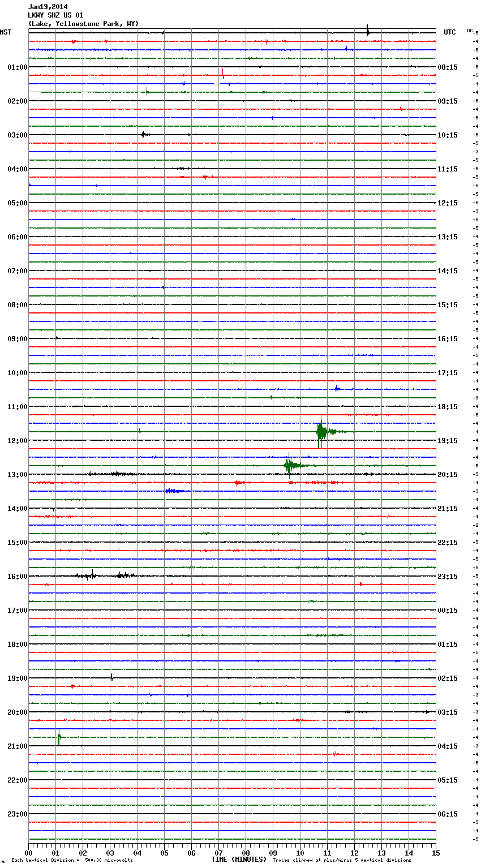Click the red spike below the 01:00 row

[223, 73]
